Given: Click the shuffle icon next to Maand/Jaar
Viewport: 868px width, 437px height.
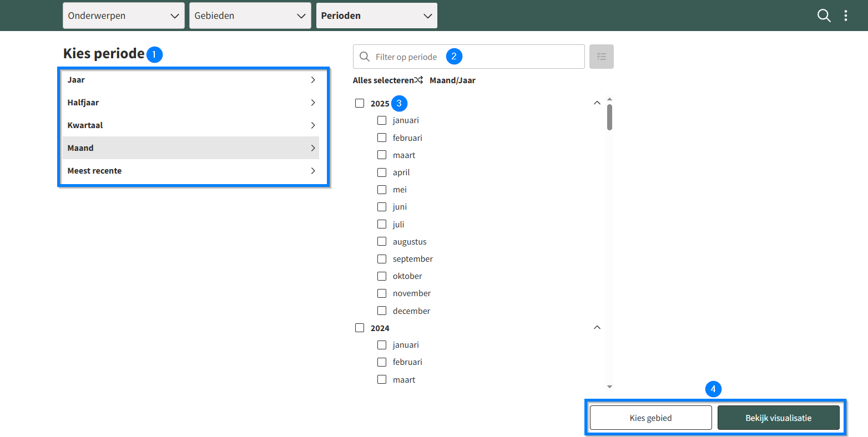Looking at the screenshot, I should [418, 80].
